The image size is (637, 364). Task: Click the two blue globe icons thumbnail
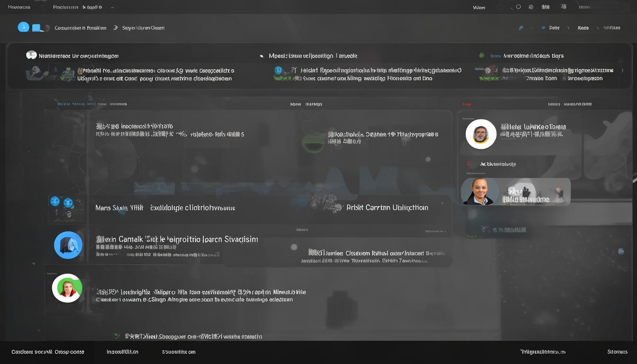[x=62, y=202]
